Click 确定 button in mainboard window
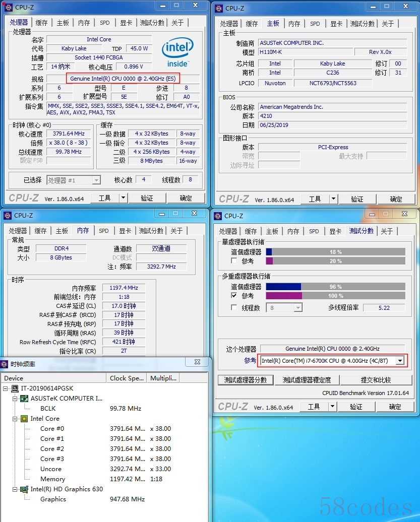Viewport: 420px width, 522px height. [x=396, y=199]
